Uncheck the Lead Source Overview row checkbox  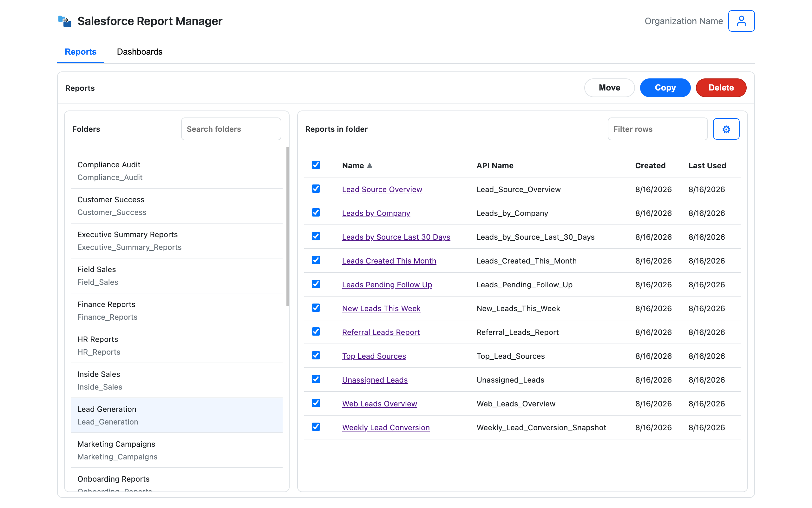(x=316, y=189)
